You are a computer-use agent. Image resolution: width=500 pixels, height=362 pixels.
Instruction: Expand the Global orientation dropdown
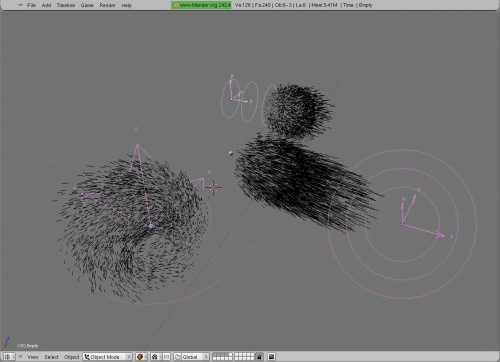click(x=195, y=357)
